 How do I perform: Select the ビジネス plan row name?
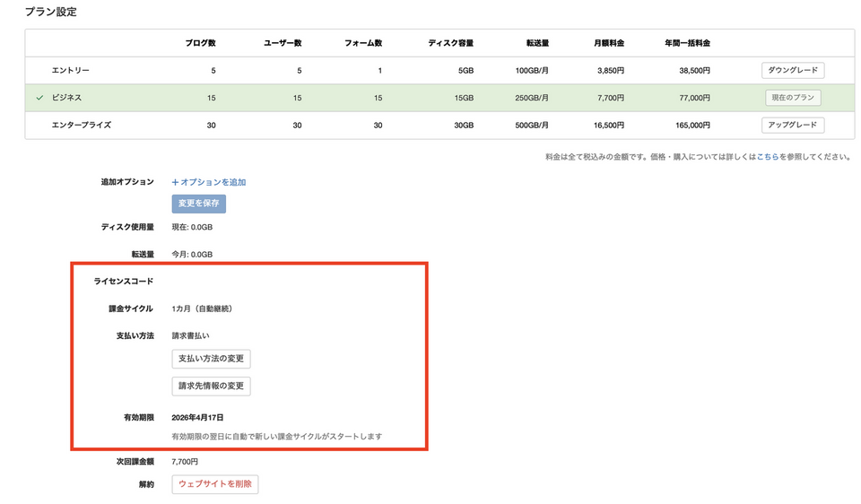point(70,98)
